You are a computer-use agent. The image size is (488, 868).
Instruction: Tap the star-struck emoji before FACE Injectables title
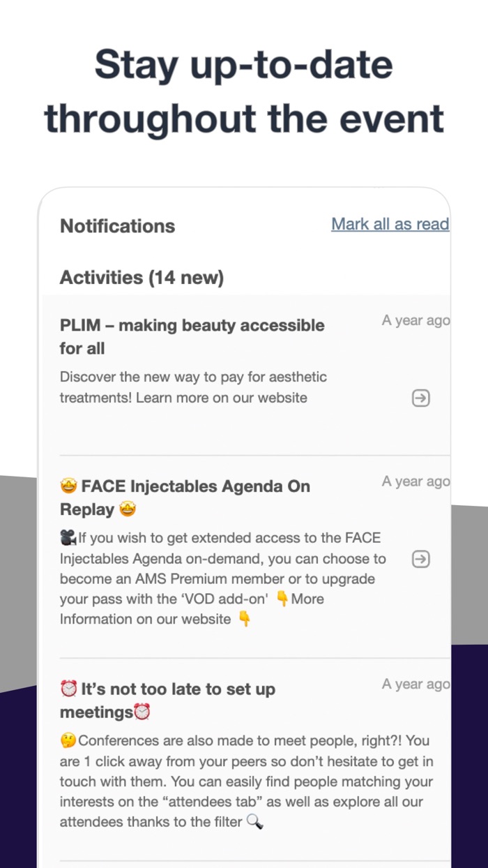point(70,486)
